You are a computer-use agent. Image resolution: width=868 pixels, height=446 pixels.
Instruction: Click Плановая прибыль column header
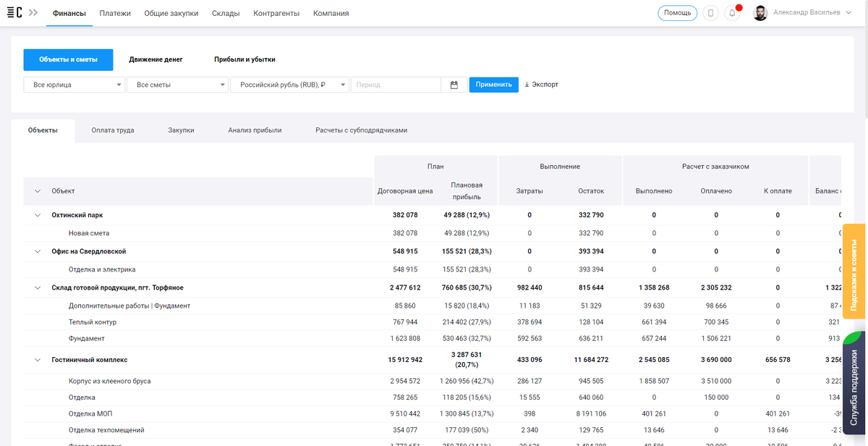pos(467,191)
